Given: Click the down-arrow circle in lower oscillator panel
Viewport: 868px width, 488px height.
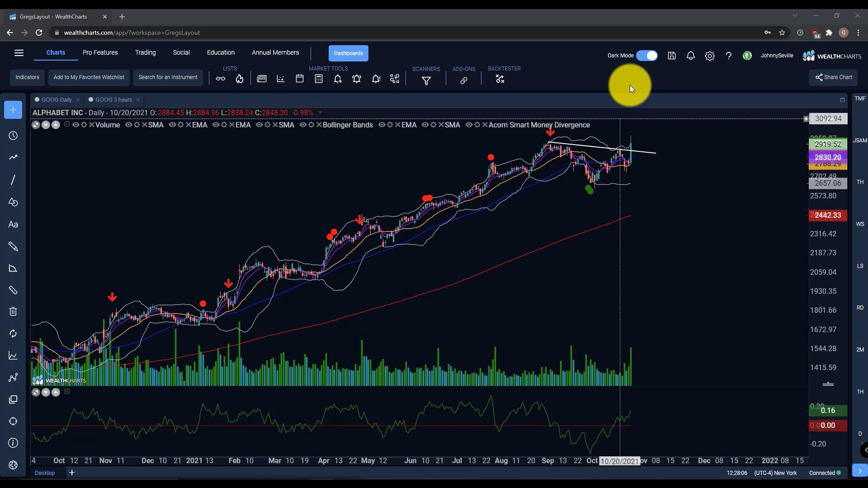Looking at the screenshot, I should click(46, 393).
